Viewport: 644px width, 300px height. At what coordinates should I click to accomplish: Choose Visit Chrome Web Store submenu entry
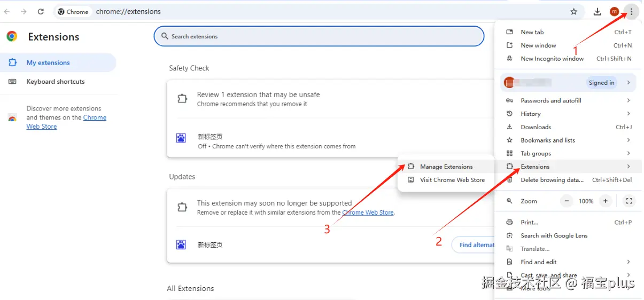point(446,180)
